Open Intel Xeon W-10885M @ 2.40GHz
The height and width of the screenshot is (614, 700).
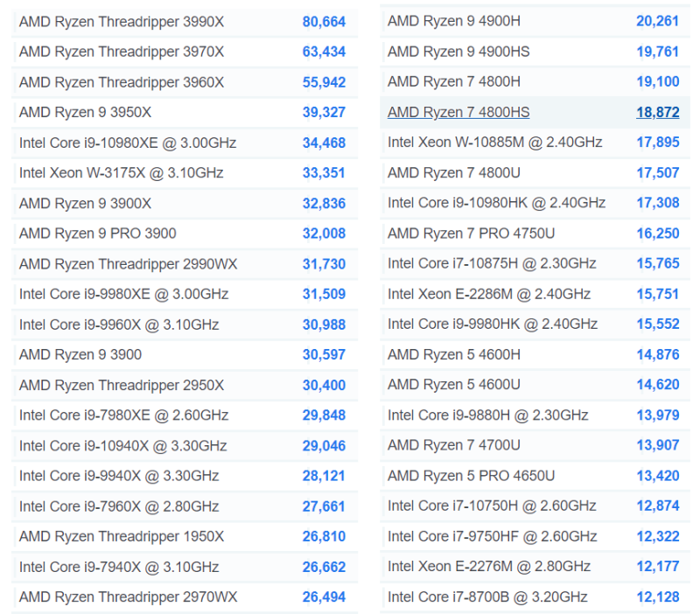[494, 143]
